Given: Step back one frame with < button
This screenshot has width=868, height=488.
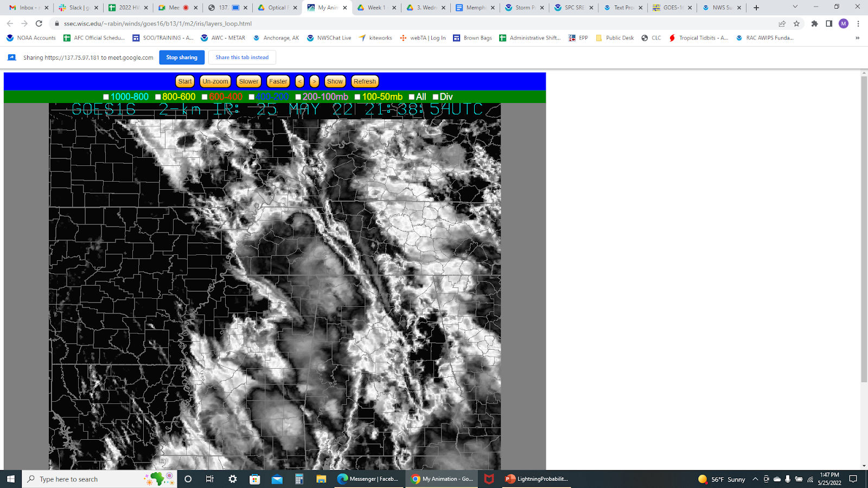Looking at the screenshot, I should (x=300, y=81).
